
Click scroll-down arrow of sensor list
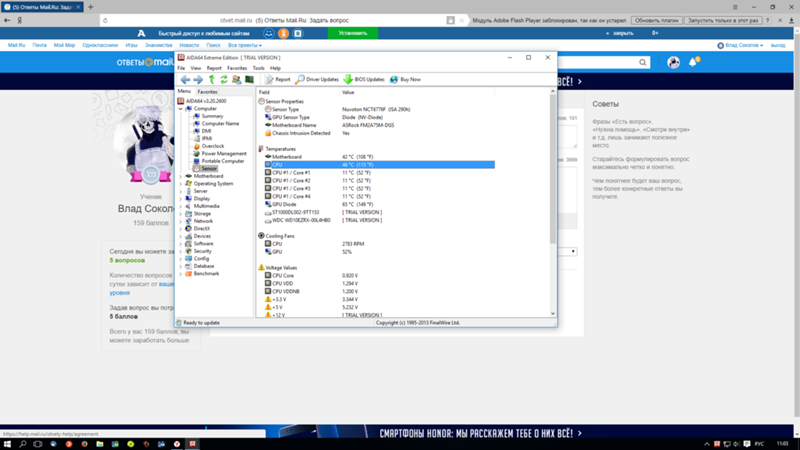pos(553,314)
